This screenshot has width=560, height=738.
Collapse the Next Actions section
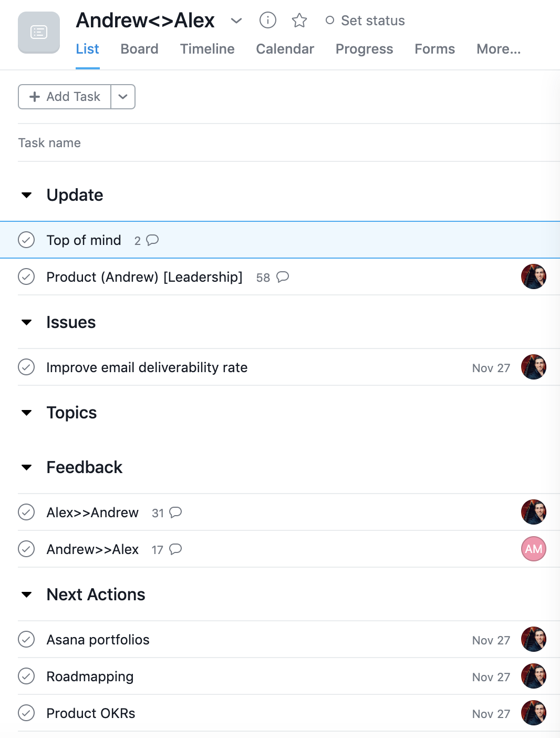(x=27, y=594)
